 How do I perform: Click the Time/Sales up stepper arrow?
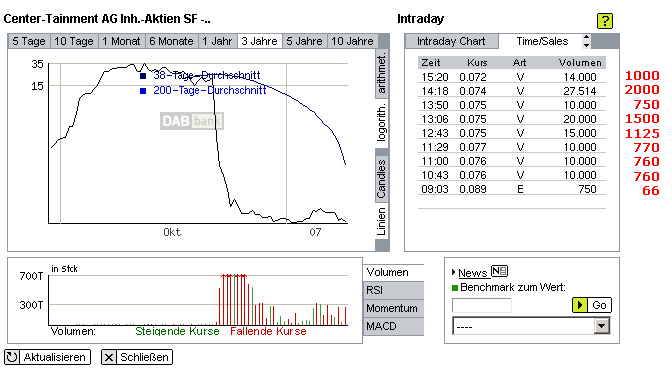tap(587, 37)
